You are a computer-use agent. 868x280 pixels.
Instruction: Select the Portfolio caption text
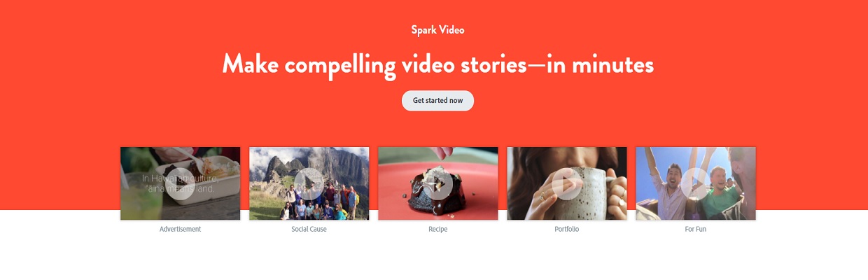point(566,229)
